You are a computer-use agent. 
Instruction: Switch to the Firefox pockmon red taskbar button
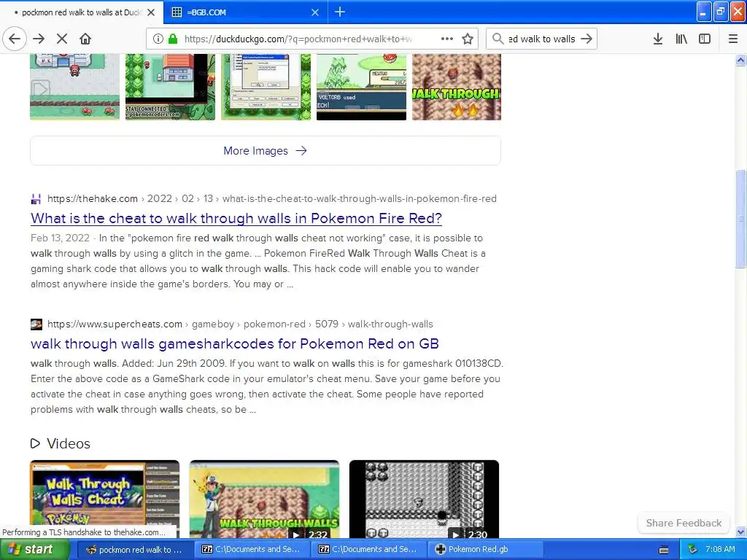point(134,549)
